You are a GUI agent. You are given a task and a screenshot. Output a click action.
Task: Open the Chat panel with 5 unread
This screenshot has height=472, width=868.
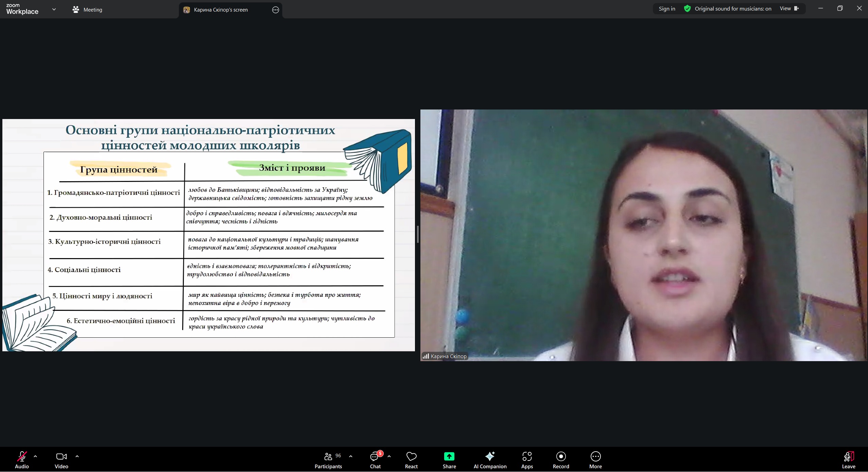click(x=375, y=457)
